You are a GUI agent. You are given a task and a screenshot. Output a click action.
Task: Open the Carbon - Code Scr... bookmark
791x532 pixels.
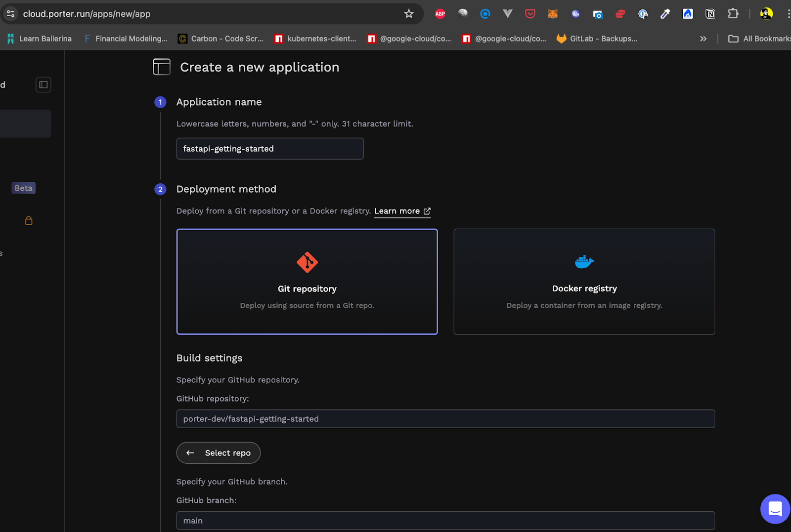tap(221, 39)
